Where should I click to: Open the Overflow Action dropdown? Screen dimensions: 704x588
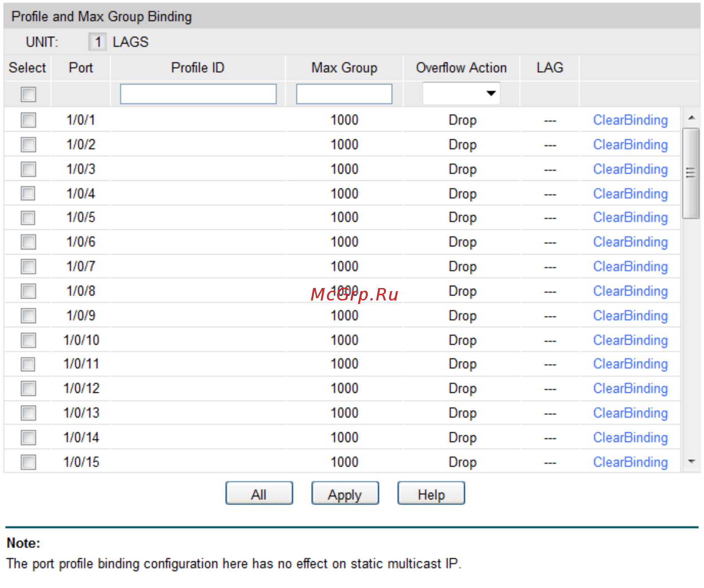click(x=461, y=94)
